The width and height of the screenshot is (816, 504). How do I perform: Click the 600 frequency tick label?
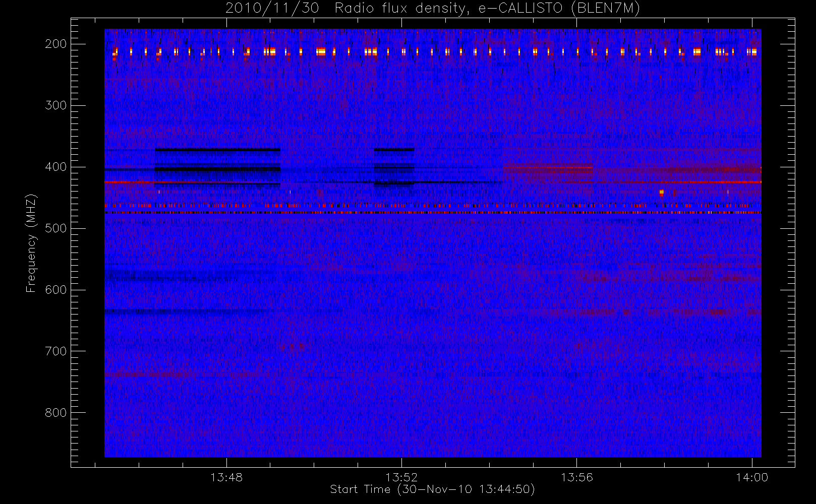[56, 290]
